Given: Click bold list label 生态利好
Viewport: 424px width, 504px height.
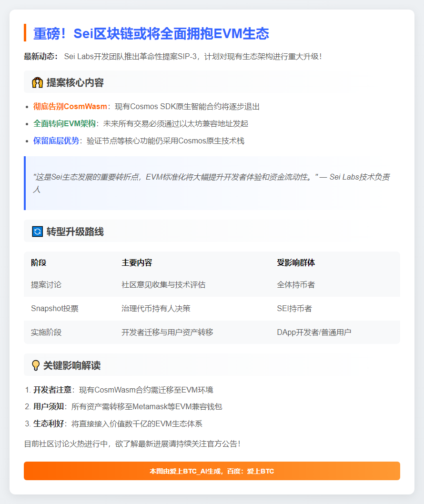Looking at the screenshot, I should point(49,423).
